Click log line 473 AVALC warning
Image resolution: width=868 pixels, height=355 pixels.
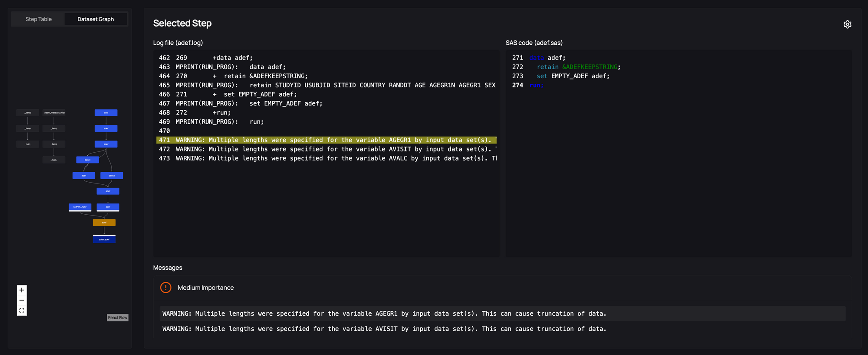(x=326, y=158)
